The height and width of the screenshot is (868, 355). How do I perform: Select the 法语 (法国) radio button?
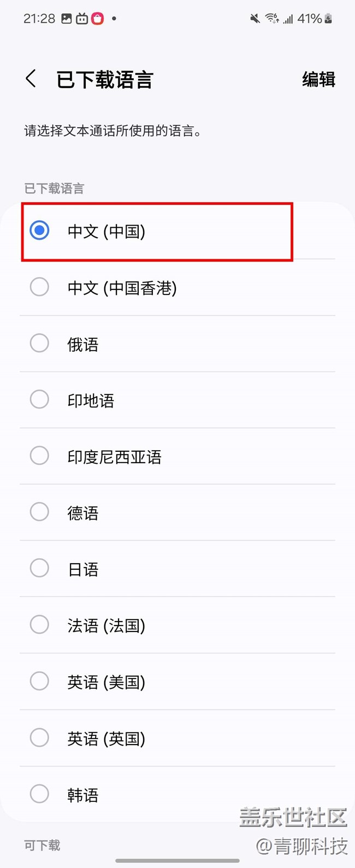click(39, 625)
